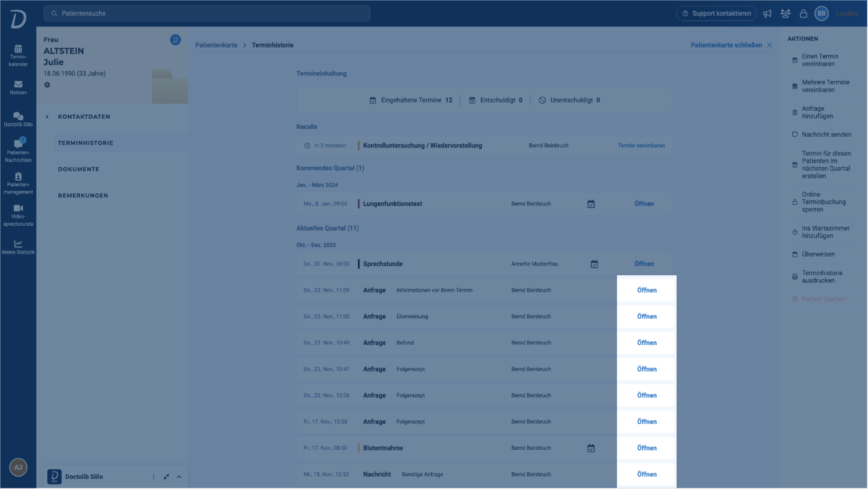
Task: Expand the Doctolib Siilo panel chevron
Action: coord(179,477)
